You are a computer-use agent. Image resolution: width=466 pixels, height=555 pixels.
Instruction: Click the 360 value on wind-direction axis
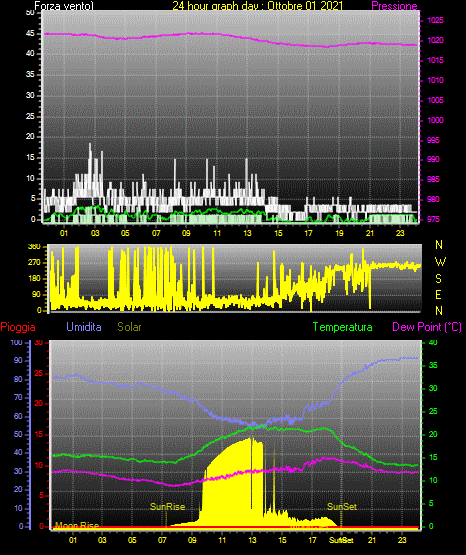click(x=34, y=247)
